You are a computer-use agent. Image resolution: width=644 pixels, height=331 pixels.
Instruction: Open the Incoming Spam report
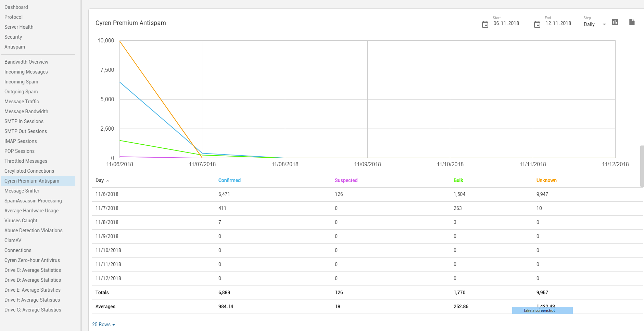tap(21, 82)
